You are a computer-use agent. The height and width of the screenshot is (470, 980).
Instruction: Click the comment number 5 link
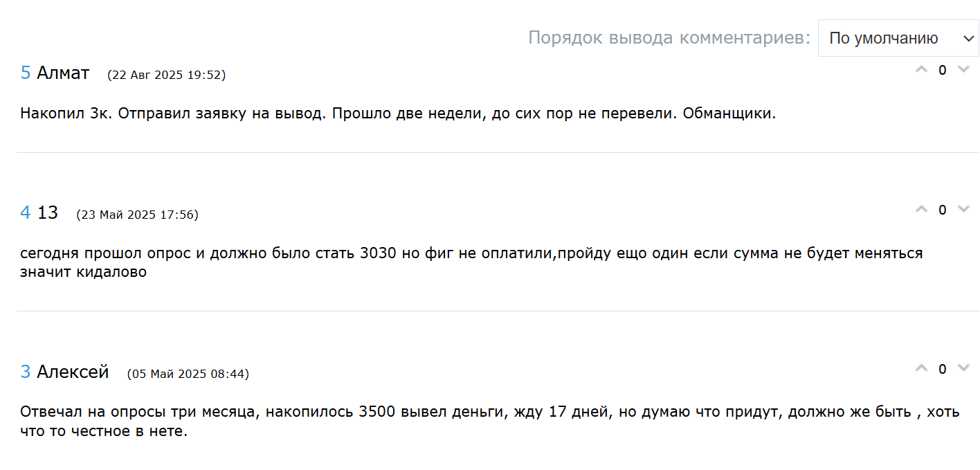click(x=26, y=73)
